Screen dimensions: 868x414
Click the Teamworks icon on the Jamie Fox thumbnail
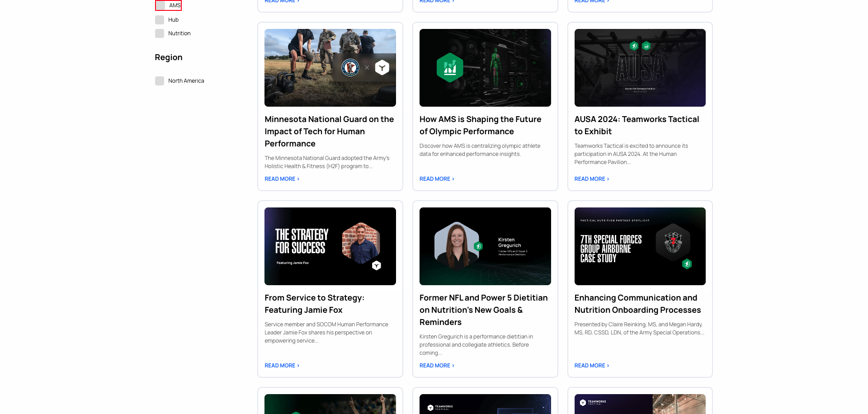click(x=376, y=266)
